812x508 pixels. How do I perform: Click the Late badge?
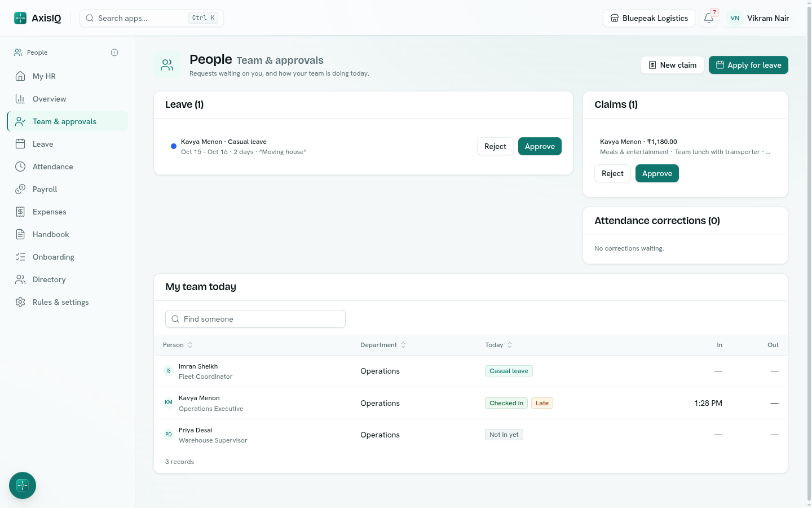coord(542,403)
